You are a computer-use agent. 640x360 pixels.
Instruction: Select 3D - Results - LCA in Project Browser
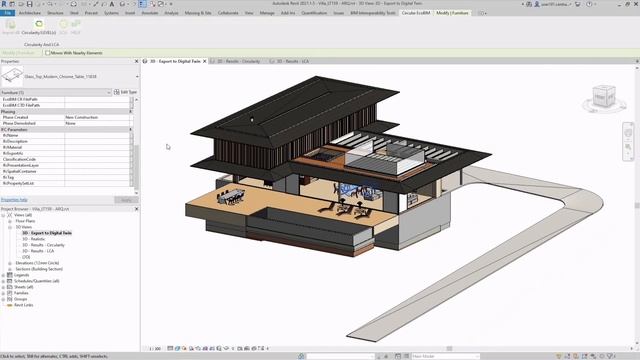coord(38,251)
